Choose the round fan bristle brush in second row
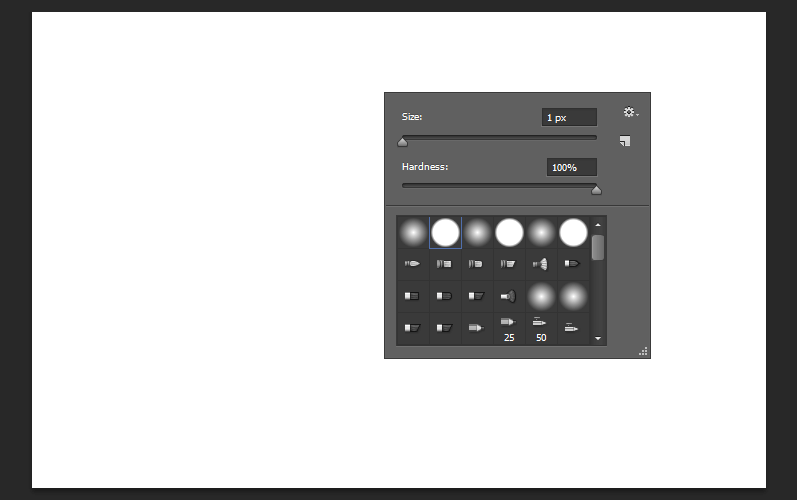The image size is (797, 500). point(541,264)
